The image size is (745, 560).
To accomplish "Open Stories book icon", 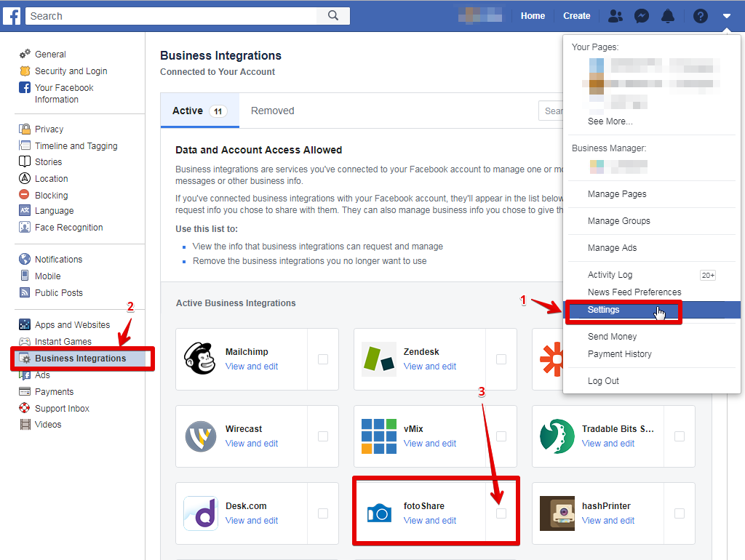I will click(25, 161).
